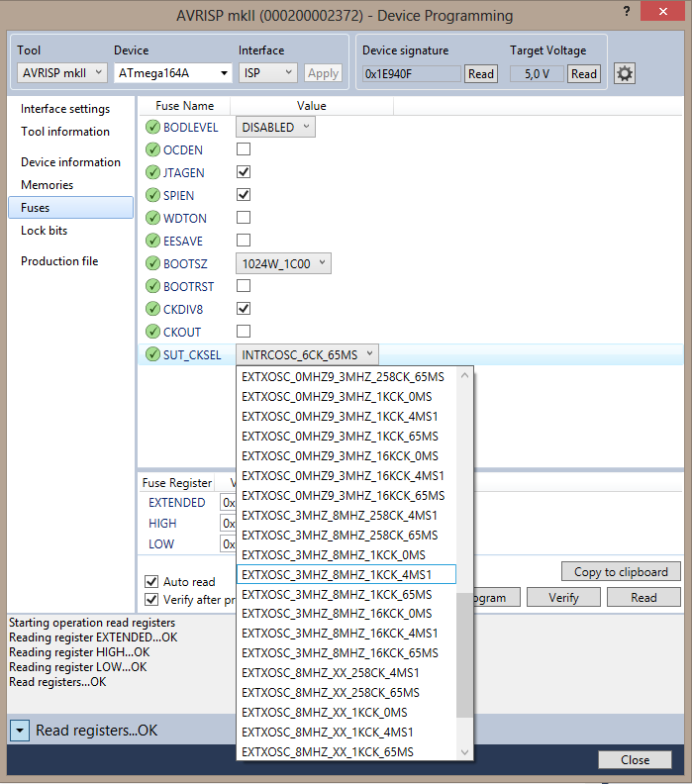Read the Target Voltage
692x784 pixels.
584,73
